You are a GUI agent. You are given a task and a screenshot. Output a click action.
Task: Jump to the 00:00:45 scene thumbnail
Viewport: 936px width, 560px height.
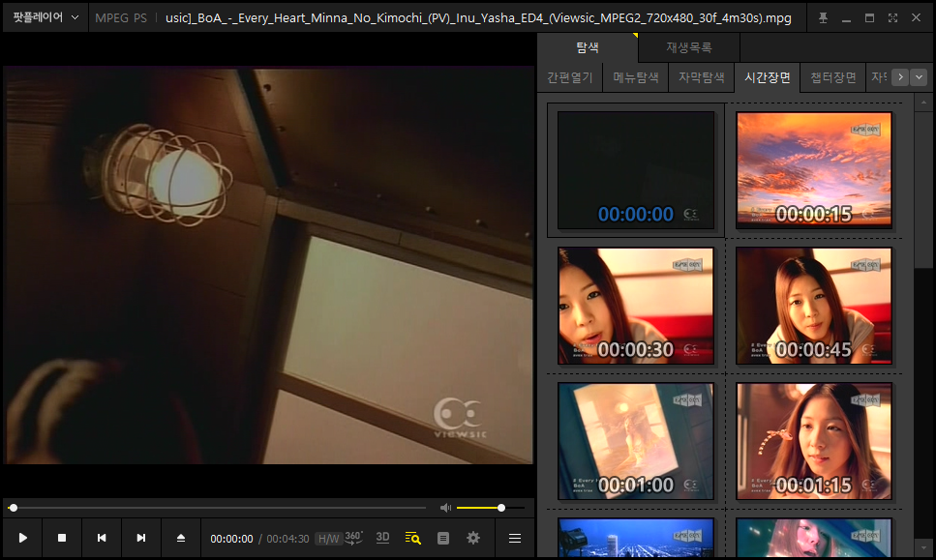814,306
